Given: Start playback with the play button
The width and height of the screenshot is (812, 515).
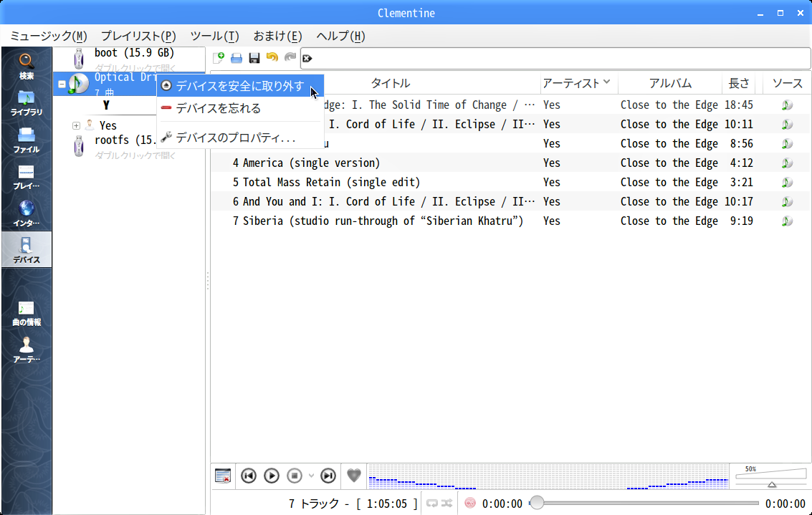Looking at the screenshot, I should (272, 476).
